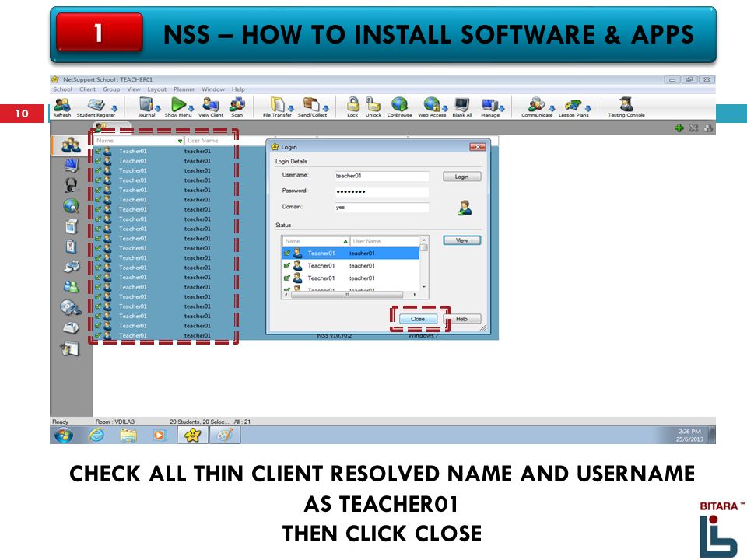747x560 pixels.
Task: Open the clipboard survey view icon
Action: (71, 247)
